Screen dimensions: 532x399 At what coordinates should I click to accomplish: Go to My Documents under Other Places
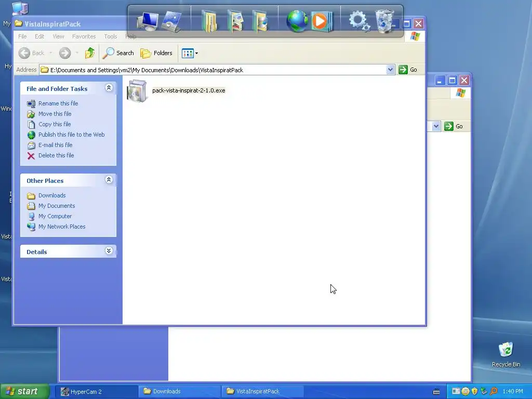click(57, 206)
